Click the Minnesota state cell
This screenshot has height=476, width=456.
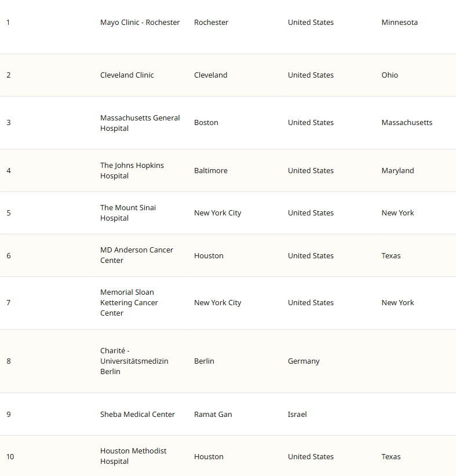[x=399, y=23]
